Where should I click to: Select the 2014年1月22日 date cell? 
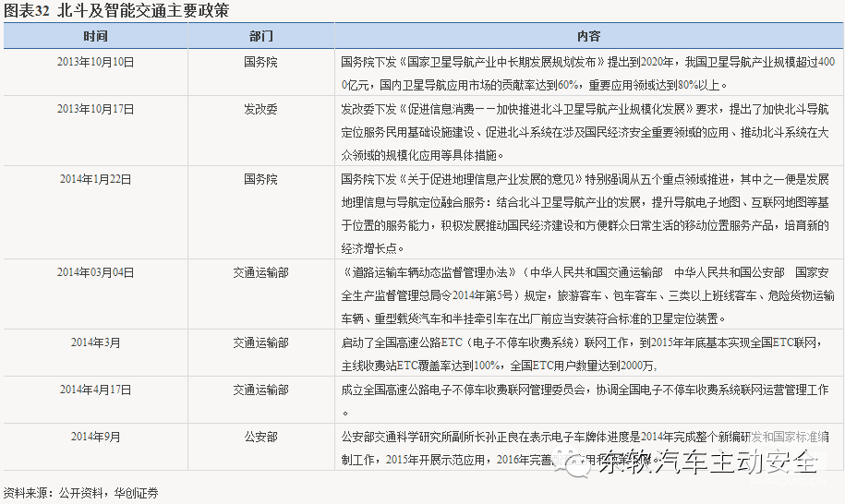pos(95,179)
